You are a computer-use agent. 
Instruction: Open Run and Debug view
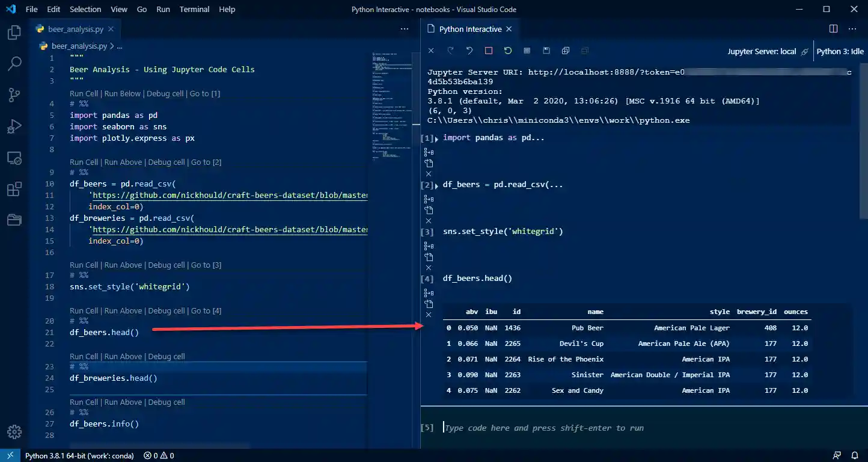(x=14, y=126)
